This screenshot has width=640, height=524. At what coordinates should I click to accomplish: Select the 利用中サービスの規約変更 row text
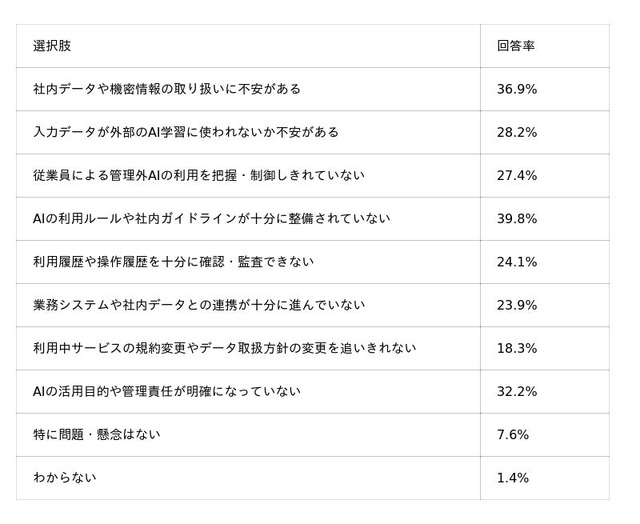224,349
